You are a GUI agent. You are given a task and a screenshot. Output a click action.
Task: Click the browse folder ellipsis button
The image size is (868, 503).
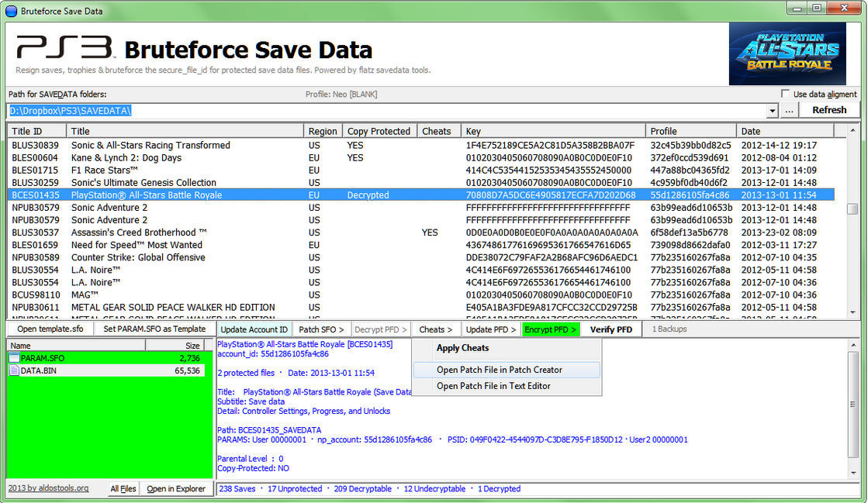(x=789, y=111)
